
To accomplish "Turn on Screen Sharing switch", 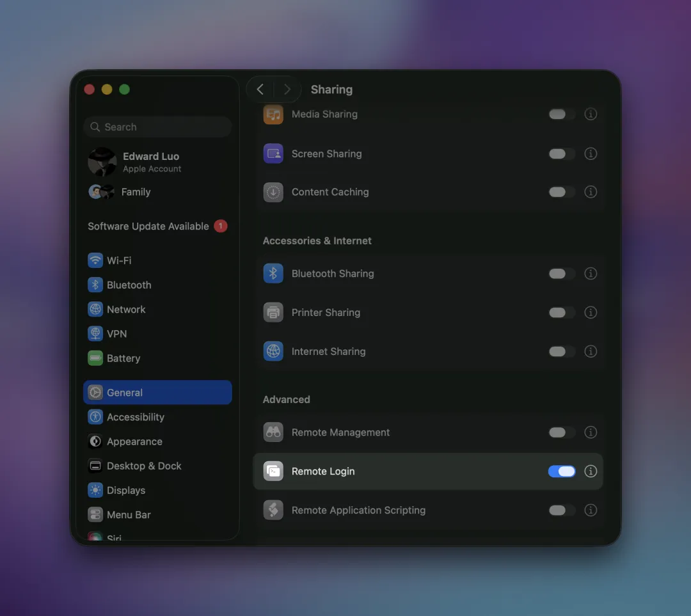I will tap(562, 154).
